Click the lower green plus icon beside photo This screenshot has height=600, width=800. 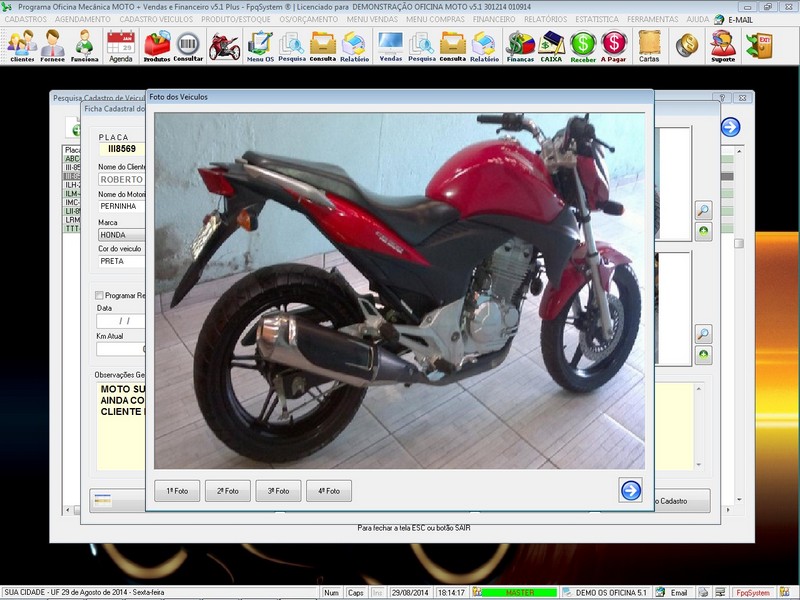tap(703, 355)
